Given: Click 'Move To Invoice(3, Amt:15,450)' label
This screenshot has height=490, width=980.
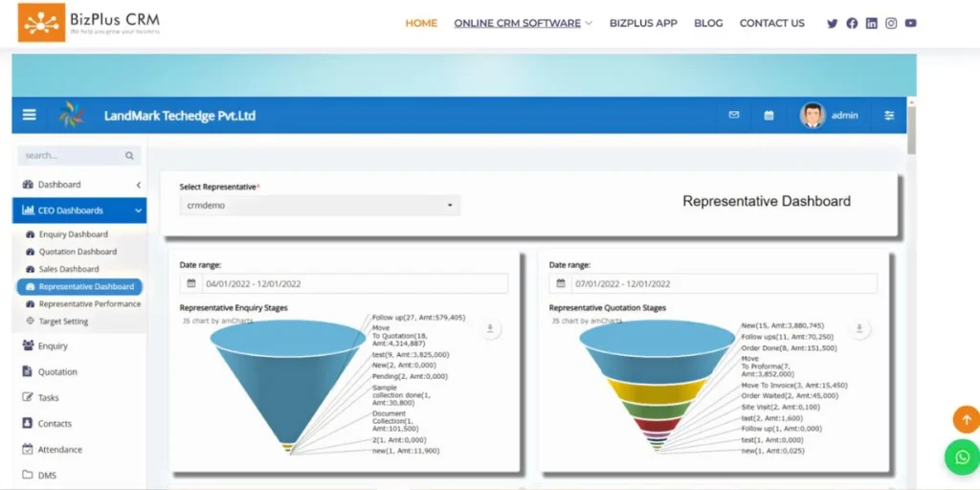Looking at the screenshot, I should (794, 386).
